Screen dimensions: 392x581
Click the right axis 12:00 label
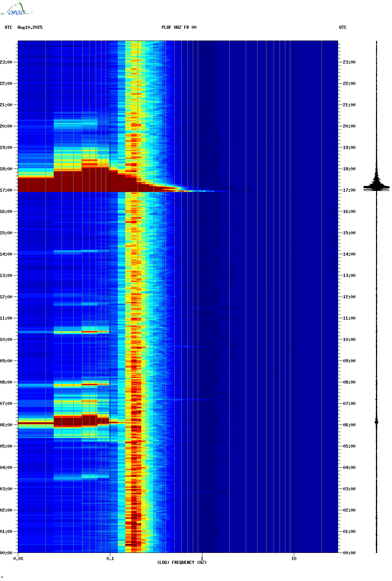tap(349, 297)
